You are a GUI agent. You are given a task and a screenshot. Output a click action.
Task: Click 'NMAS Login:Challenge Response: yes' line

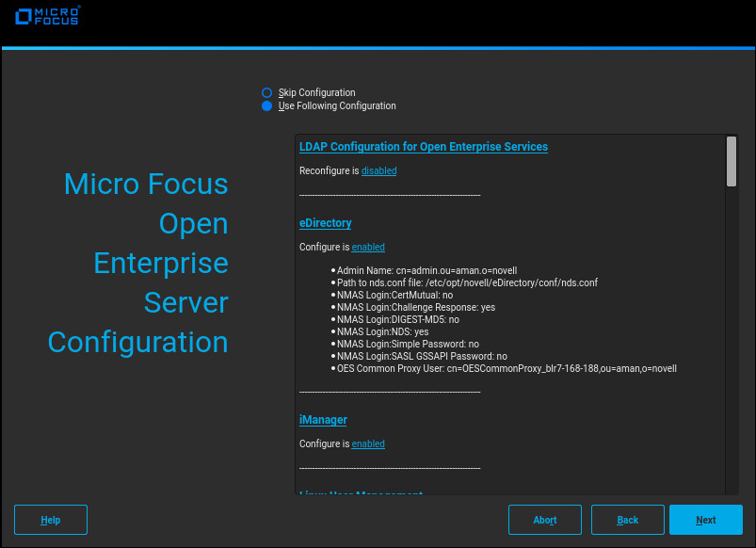(416, 307)
